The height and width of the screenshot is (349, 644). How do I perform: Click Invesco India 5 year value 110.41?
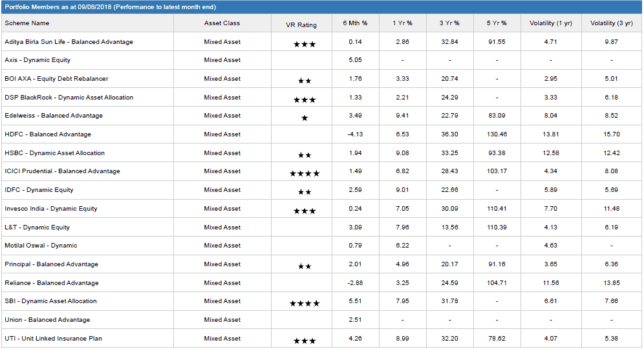[497, 209]
